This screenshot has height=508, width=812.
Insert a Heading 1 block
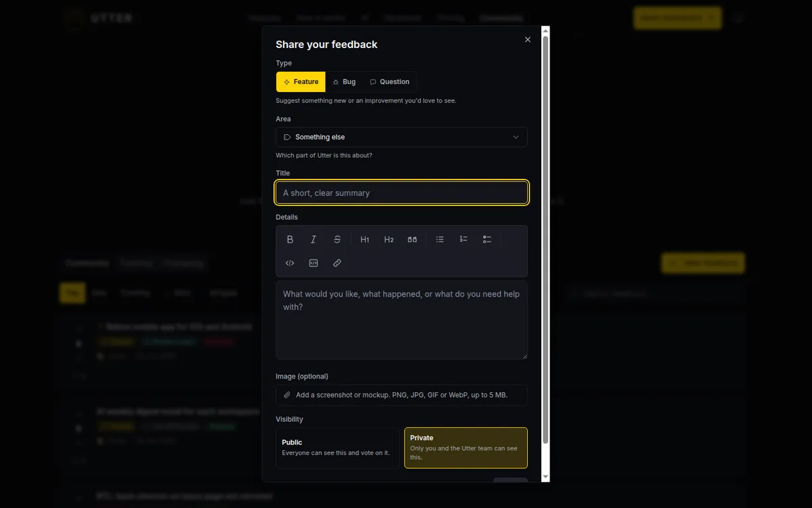pos(365,239)
